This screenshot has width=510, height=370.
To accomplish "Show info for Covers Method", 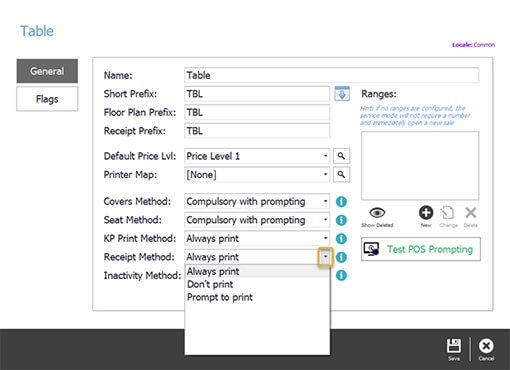I will (341, 202).
